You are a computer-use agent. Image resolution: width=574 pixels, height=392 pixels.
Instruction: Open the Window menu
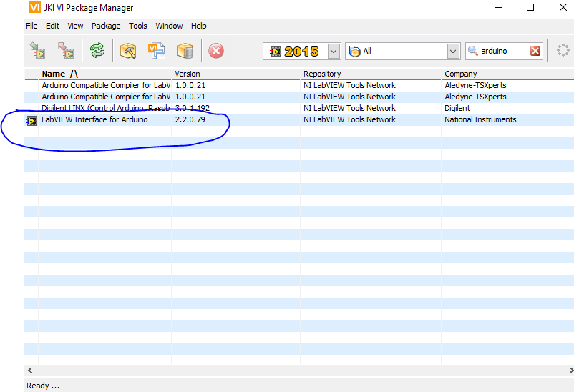169,26
